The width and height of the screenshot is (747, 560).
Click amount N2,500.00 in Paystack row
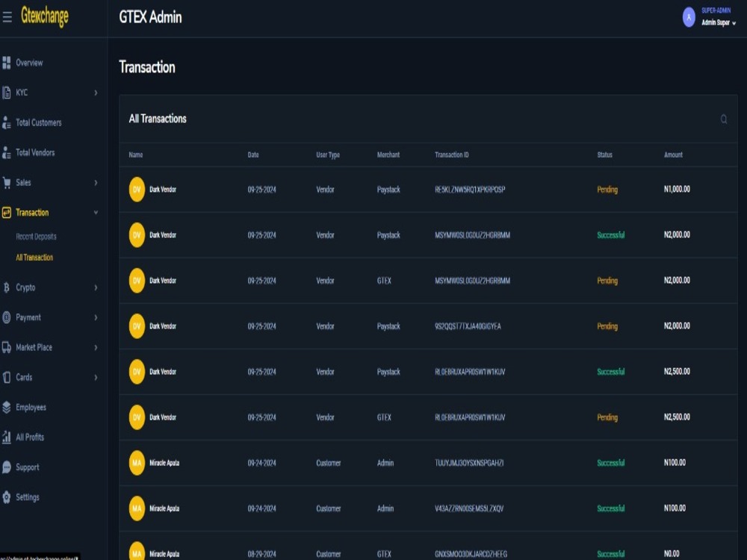677,371
